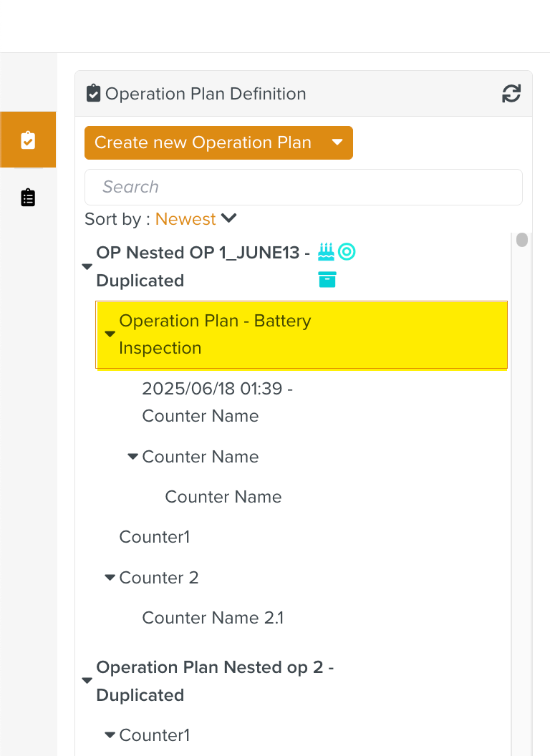Select the Counter Name 2.1 item

tap(213, 618)
